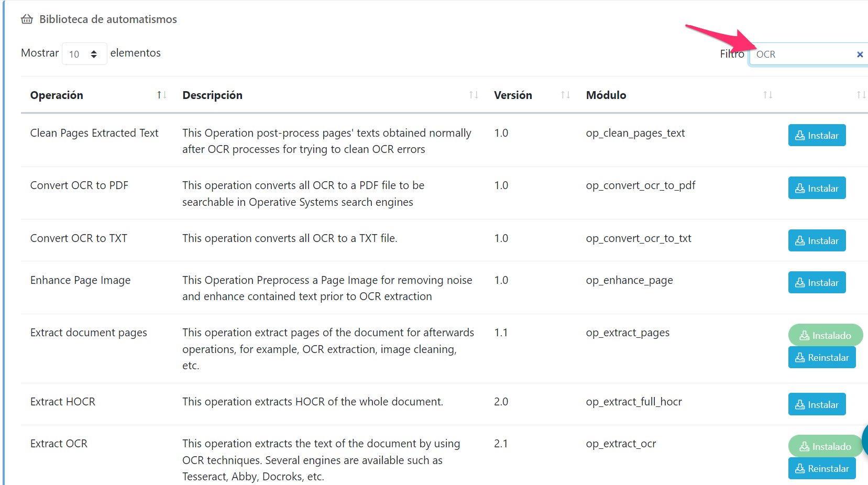868x485 pixels.
Task: Sort by Descripción column arrows
Action: click(x=474, y=95)
